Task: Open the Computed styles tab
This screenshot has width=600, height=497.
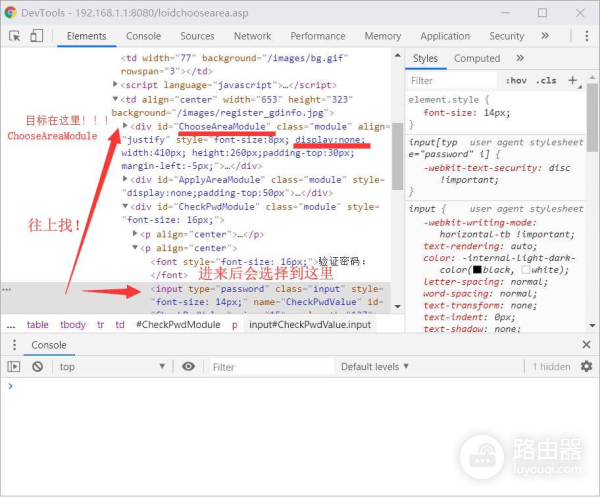Action: [x=477, y=58]
